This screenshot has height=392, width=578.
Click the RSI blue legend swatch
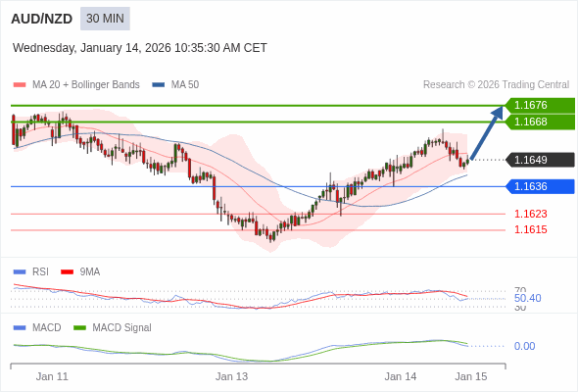(20, 272)
